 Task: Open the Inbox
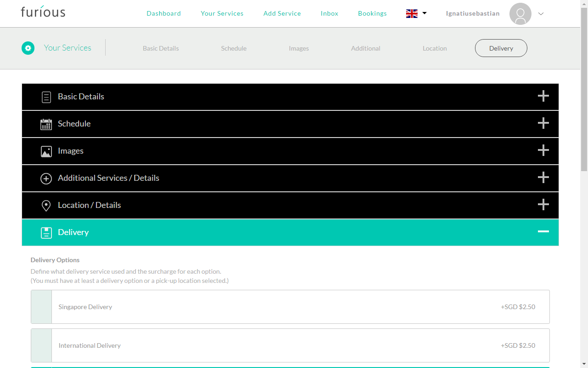[329, 13]
